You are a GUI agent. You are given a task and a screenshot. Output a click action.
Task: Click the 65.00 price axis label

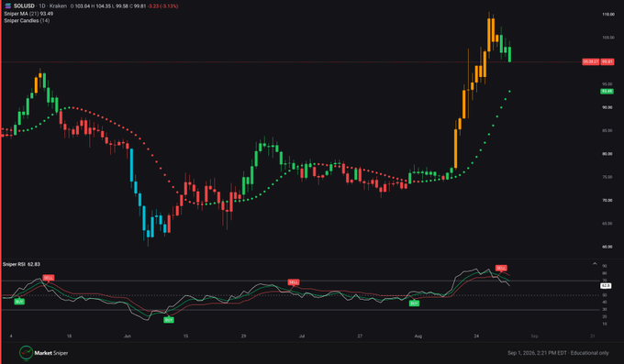coord(607,223)
